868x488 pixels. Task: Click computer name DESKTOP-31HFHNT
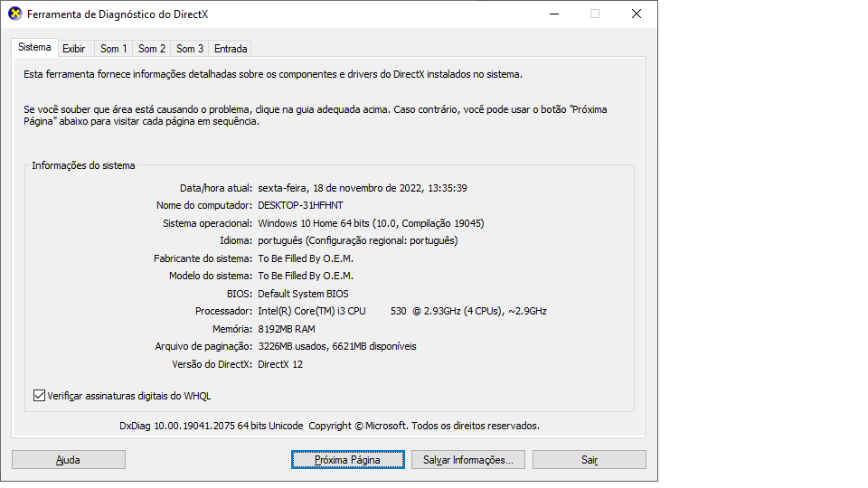click(x=300, y=205)
